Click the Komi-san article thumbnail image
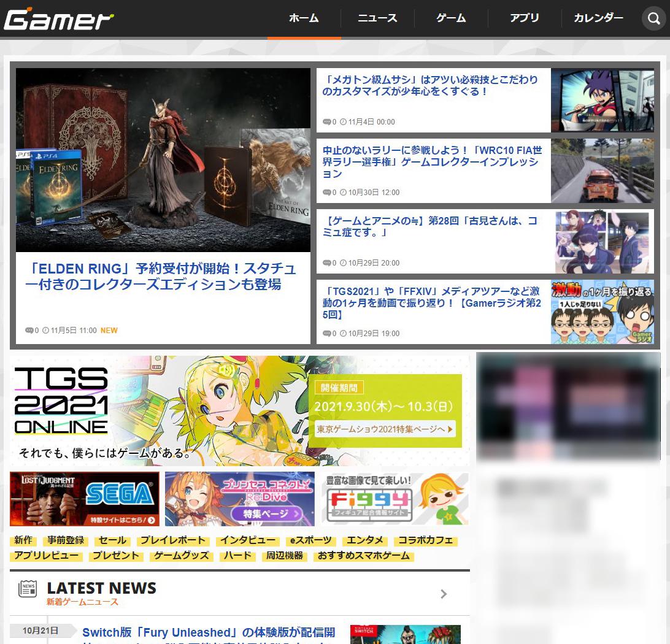This screenshot has width=670, height=644. 602,241
